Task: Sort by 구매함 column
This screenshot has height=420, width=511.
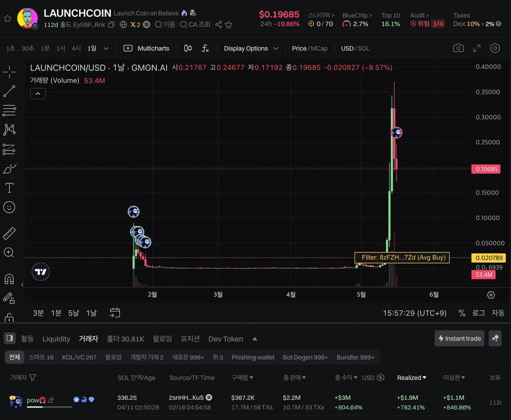Action: [242, 378]
